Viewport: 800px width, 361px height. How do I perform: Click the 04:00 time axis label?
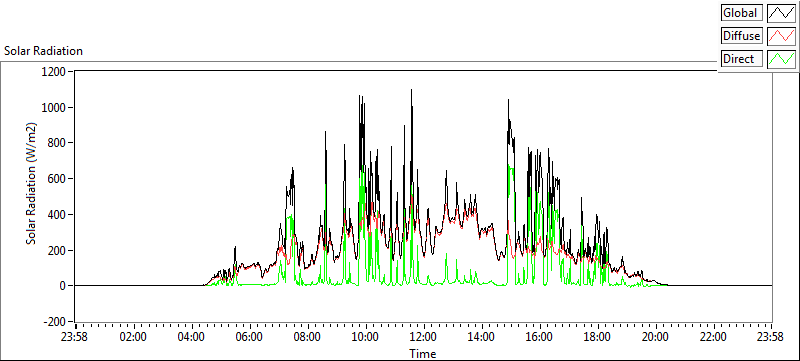pos(192,337)
